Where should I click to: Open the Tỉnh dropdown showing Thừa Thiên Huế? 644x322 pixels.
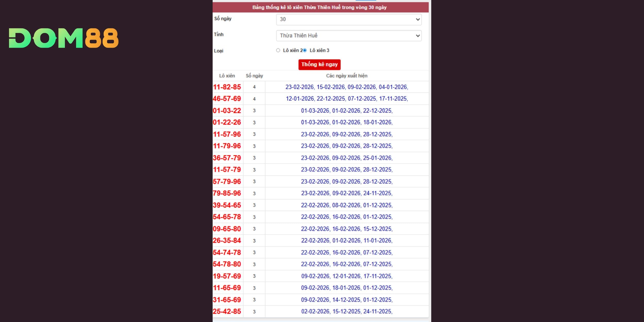(349, 36)
